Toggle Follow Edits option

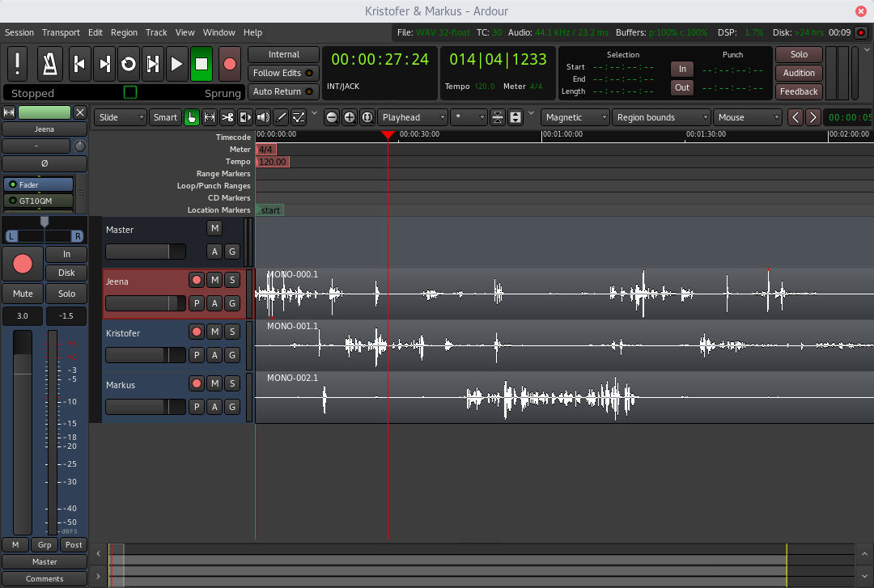pyautogui.click(x=283, y=73)
